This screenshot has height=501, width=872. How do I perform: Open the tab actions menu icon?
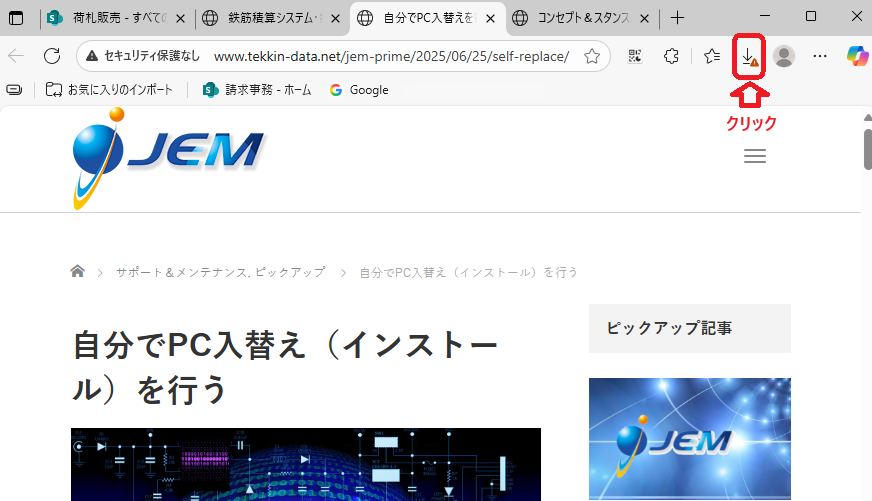[16, 18]
